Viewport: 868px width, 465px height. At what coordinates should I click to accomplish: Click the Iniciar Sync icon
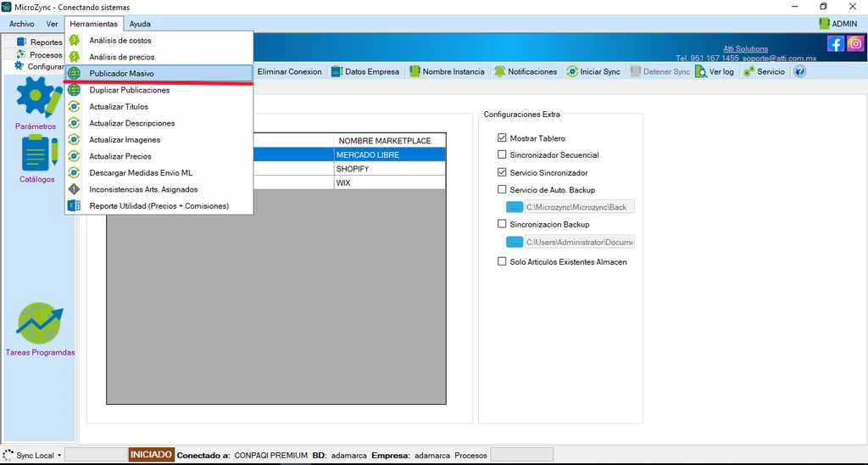tap(572, 71)
